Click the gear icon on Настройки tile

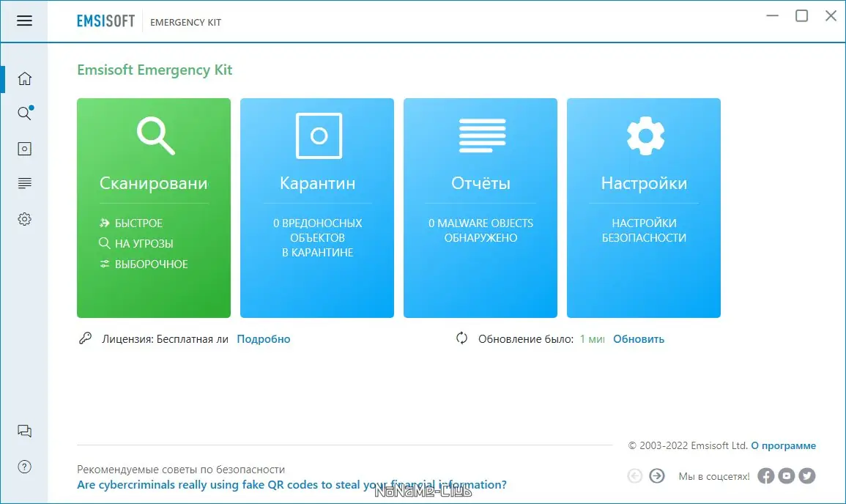[645, 136]
